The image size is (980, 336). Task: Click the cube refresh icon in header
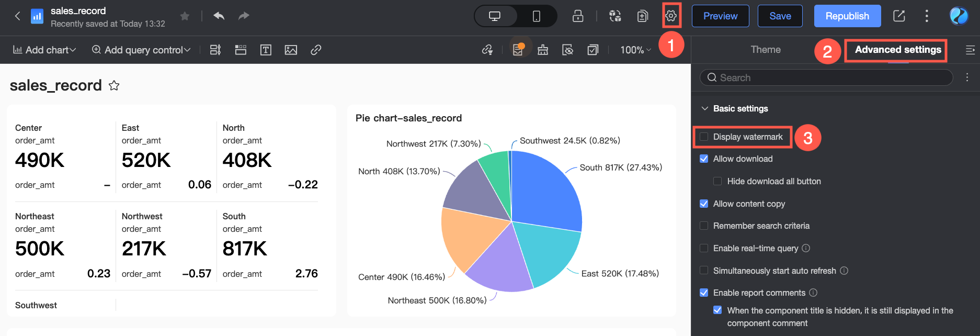point(616,16)
